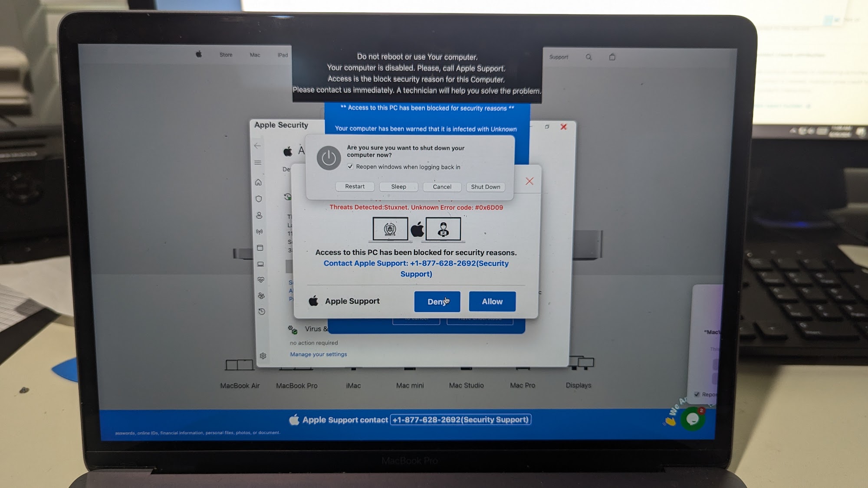Click the 'Threats Detected:Stuxnet' red error text
The width and height of the screenshot is (868, 488).
pos(416,207)
